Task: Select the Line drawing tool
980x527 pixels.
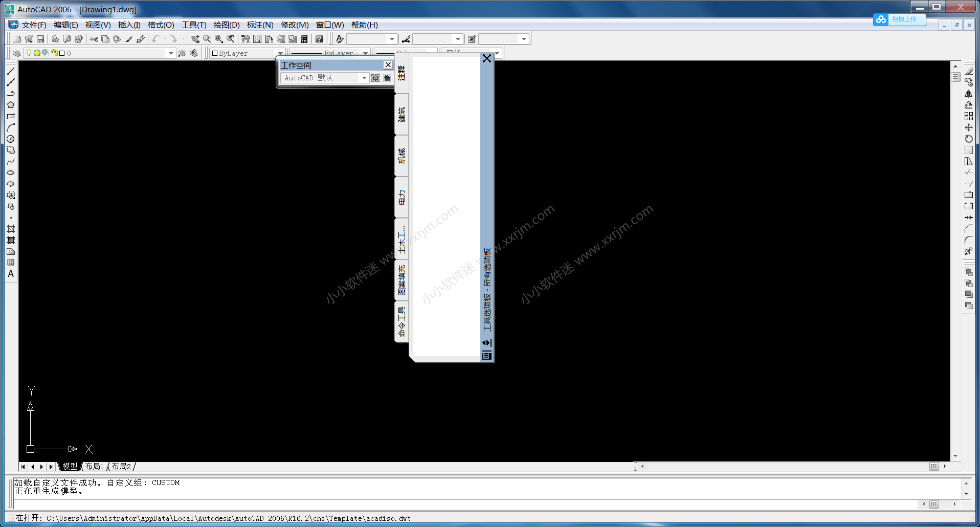Action: pos(11,71)
